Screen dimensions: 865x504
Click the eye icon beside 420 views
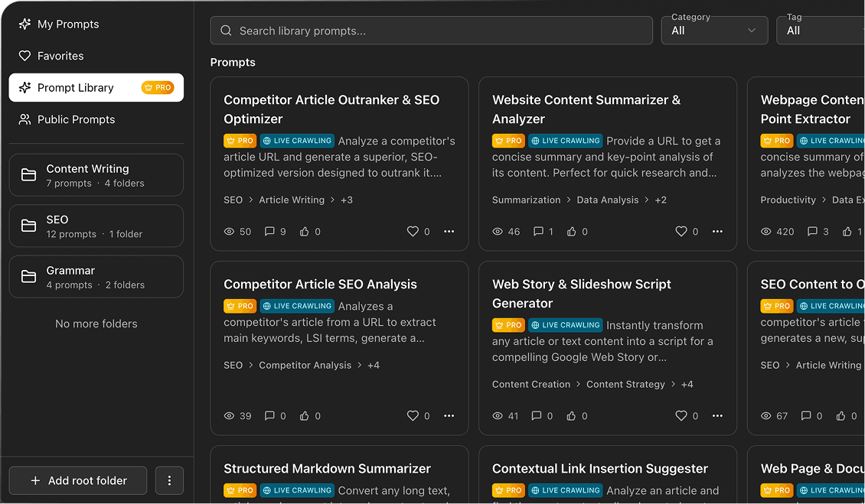pos(765,232)
